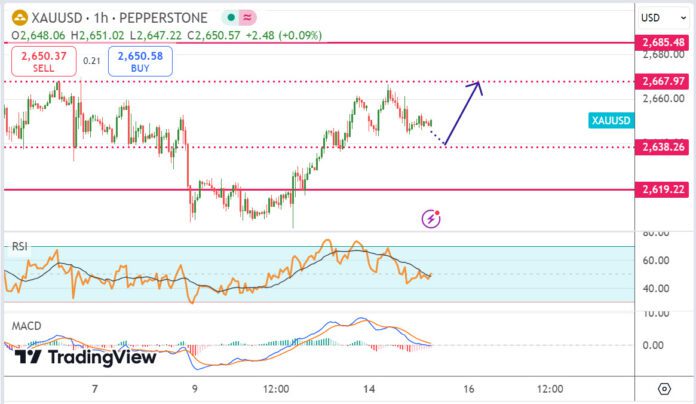Select the RSI indicator label

click(21, 244)
